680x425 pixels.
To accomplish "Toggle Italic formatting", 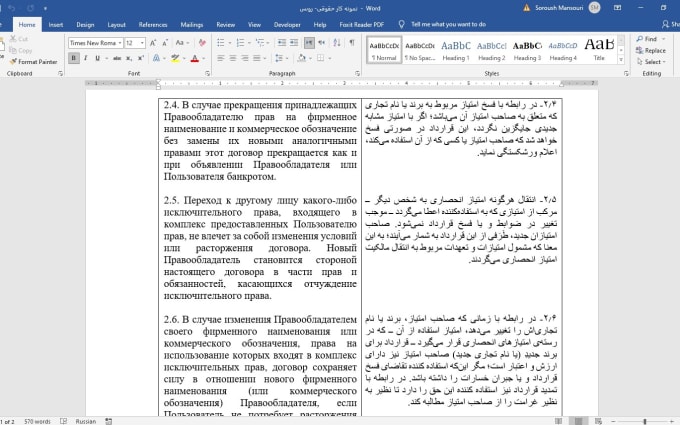I will [85, 58].
